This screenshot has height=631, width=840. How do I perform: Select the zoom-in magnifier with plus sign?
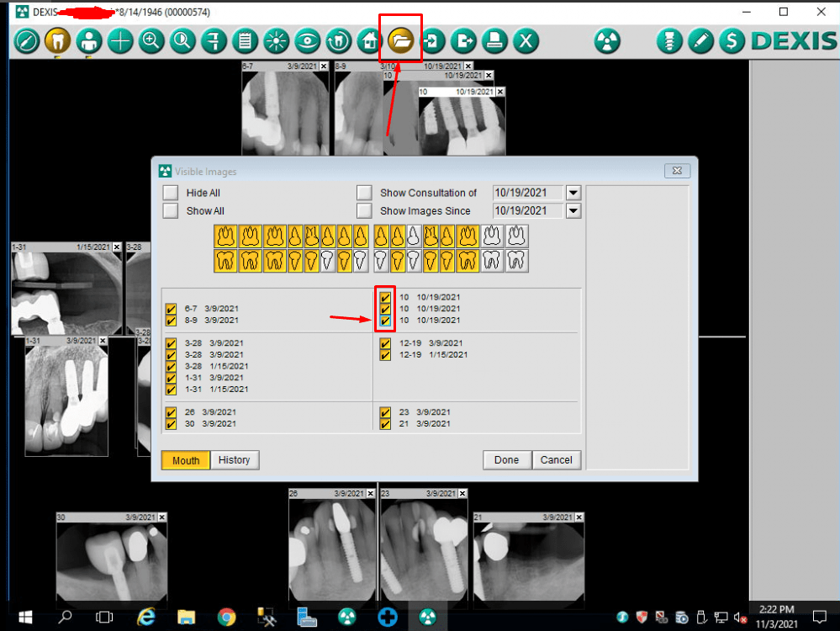(151, 40)
